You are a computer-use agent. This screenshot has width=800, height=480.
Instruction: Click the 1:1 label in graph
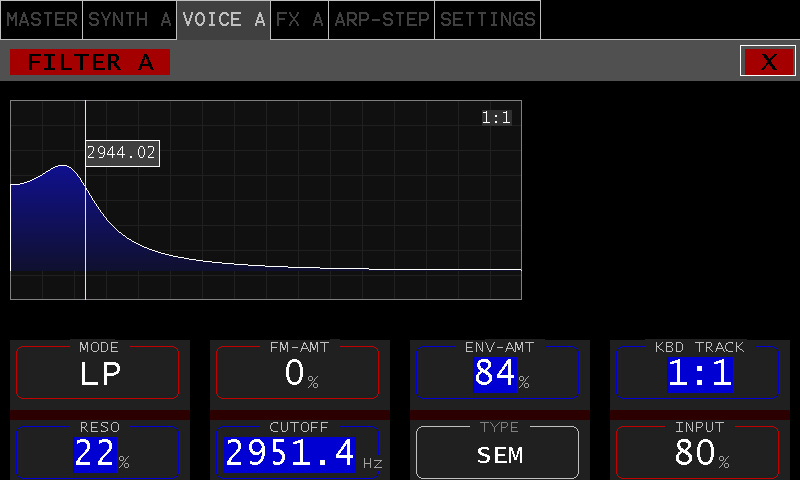point(496,118)
